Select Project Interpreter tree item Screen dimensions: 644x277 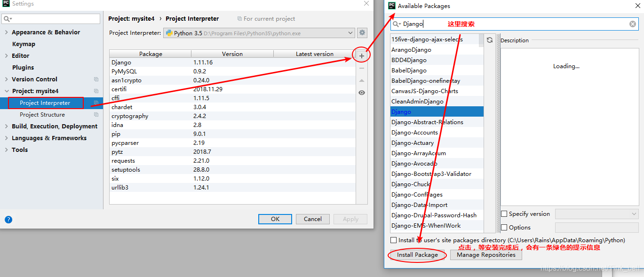pos(45,103)
